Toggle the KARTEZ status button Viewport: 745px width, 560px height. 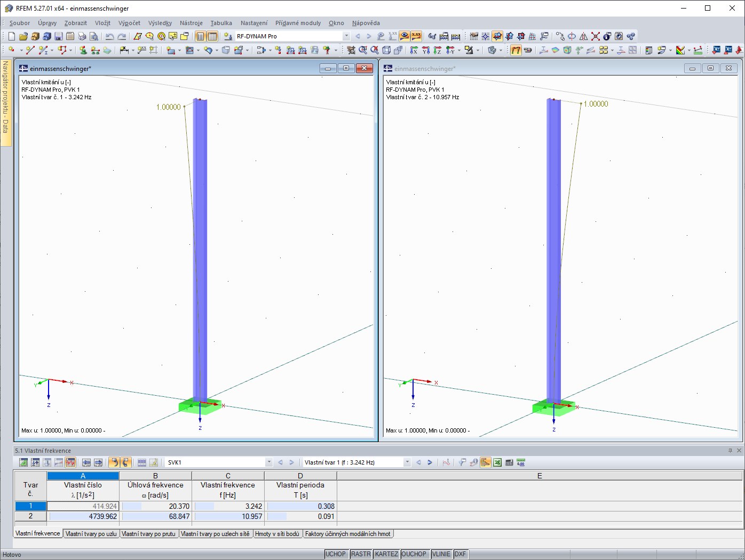point(386,554)
